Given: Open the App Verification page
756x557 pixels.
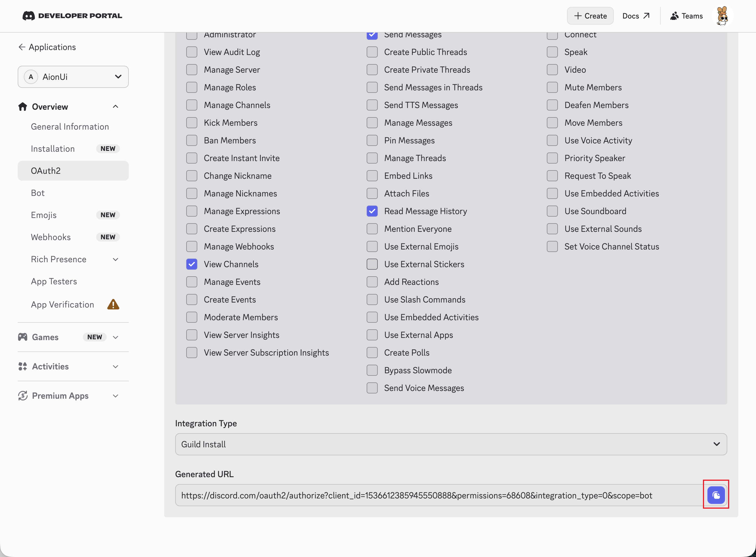Looking at the screenshot, I should [x=62, y=304].
